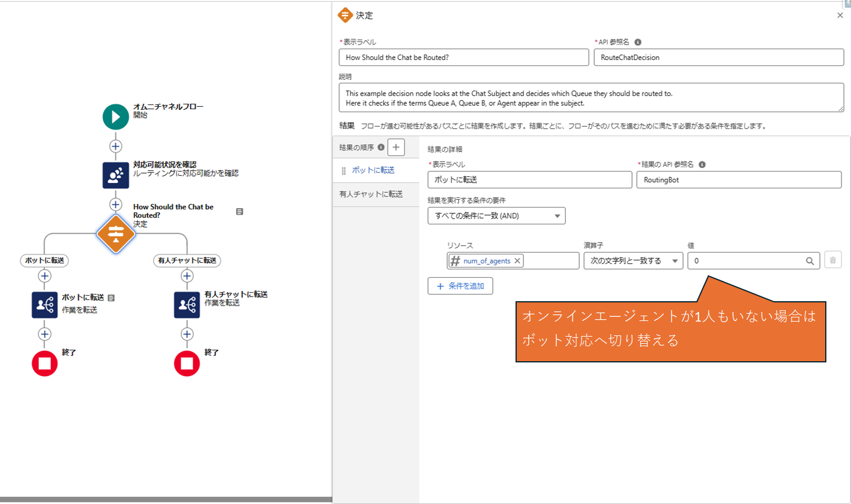Image resolution: width=851 pixels, height=504 pixels.
Task: Select ボットに転送 outcome tab
Action: pos(376,170)
